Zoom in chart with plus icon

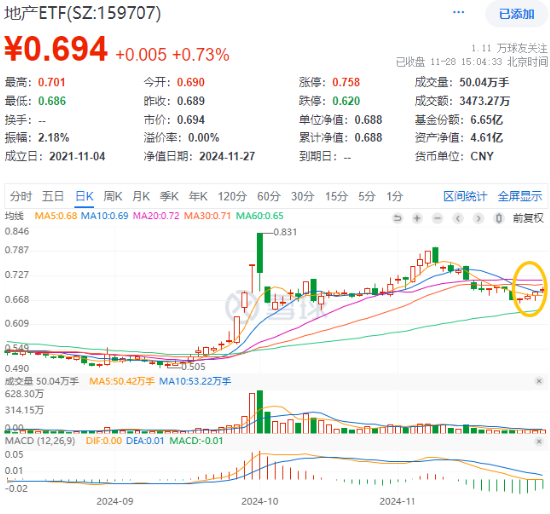[417, 219]
